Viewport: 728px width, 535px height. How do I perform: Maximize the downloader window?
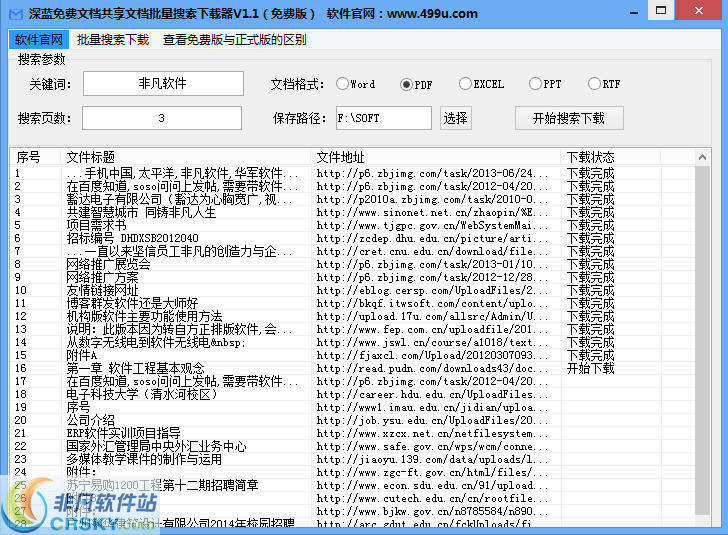tap(661, 10)
